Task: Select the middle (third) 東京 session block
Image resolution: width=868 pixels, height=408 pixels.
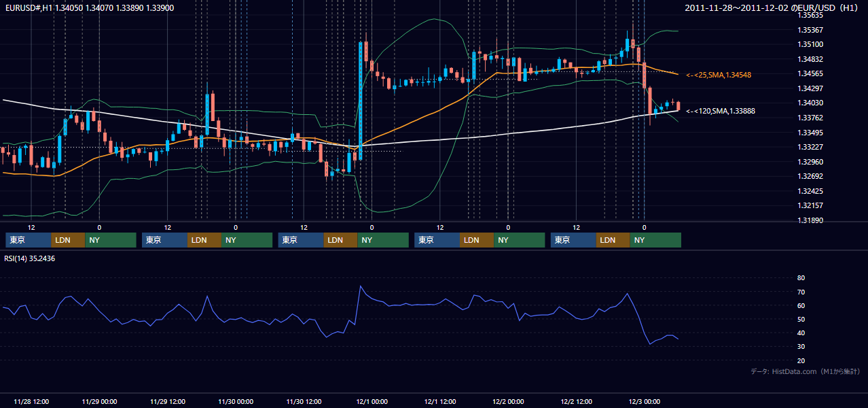Action: click(x=301, y=240)
